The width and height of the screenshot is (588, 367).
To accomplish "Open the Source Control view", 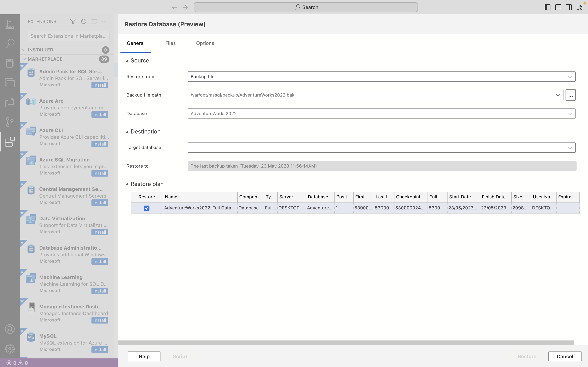I will pyautogui.click(x=10, y=122).
